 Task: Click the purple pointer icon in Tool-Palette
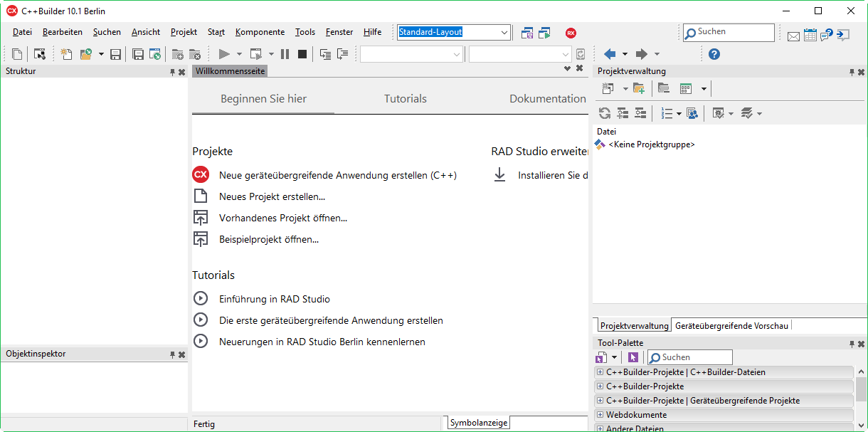[x=633, y=357]
